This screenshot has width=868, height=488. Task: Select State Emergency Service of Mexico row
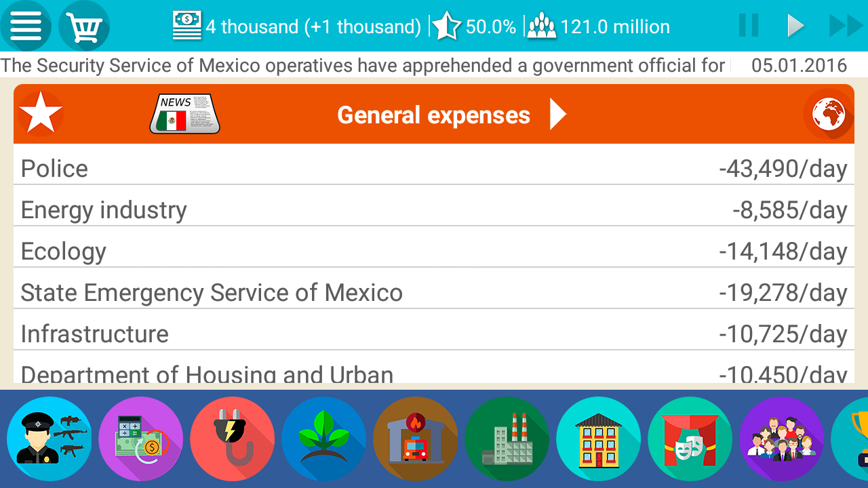pyautogui.click(x=434, y=288)
